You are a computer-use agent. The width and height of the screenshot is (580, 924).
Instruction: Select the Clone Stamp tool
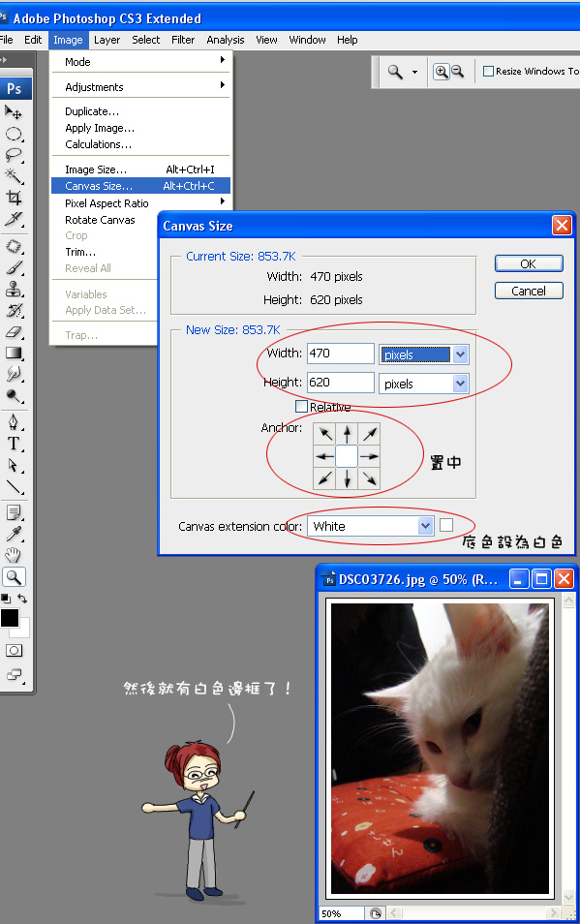(14, 289)
